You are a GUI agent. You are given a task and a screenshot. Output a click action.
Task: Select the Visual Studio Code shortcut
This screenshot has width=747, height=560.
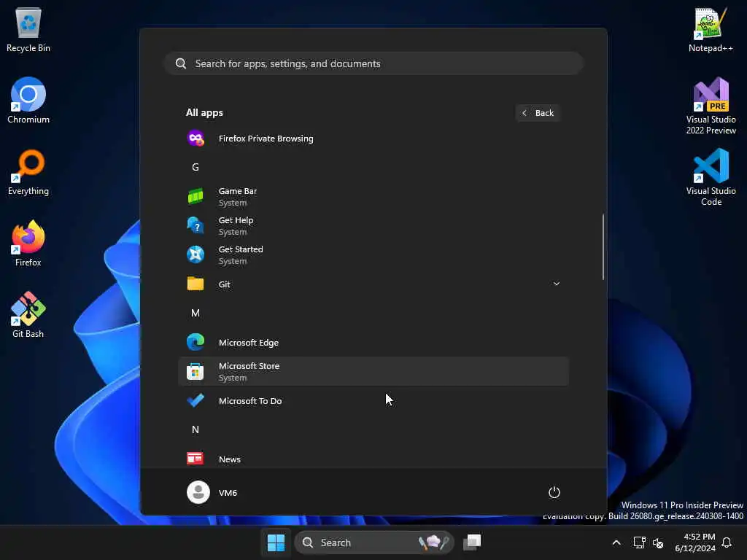coord(711,177)
